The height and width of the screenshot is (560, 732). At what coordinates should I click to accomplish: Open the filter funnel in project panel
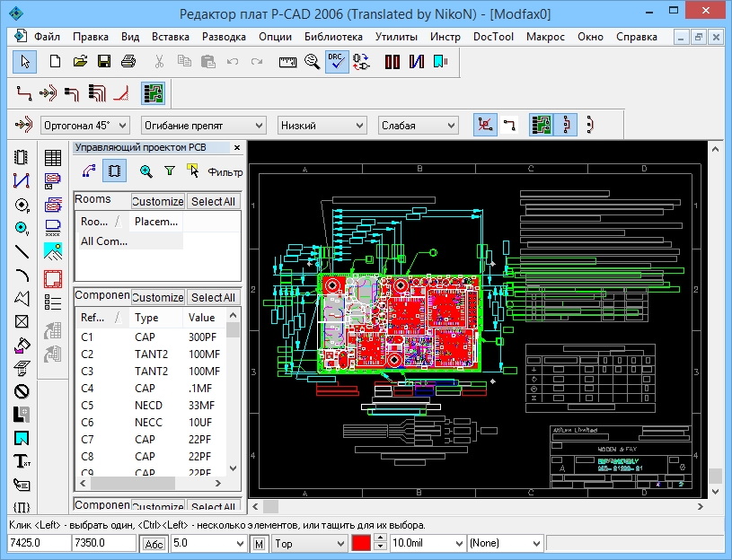click(x=169, y=171)
